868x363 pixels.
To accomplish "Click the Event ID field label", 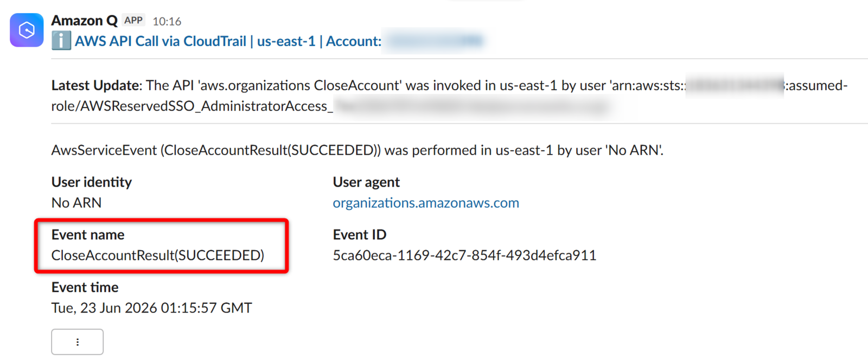I will (360, 234).
